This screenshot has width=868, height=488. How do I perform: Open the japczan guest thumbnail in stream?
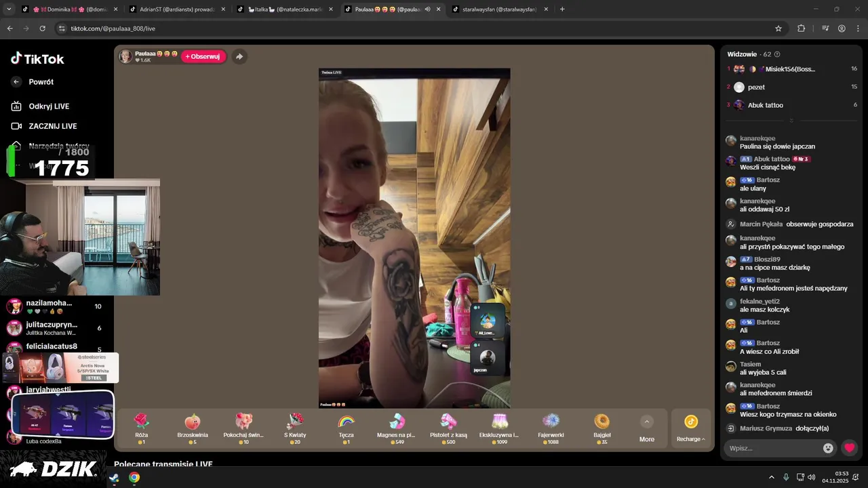tap(488, 358)
